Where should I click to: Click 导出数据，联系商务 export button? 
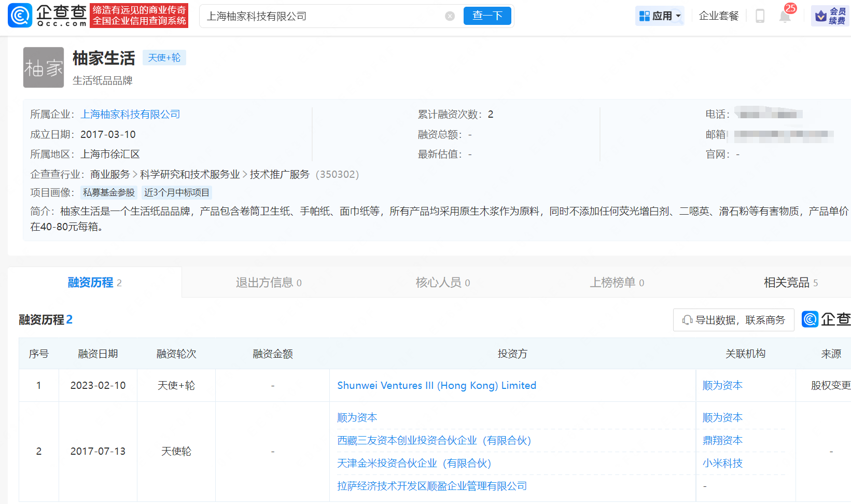point(734,320)
